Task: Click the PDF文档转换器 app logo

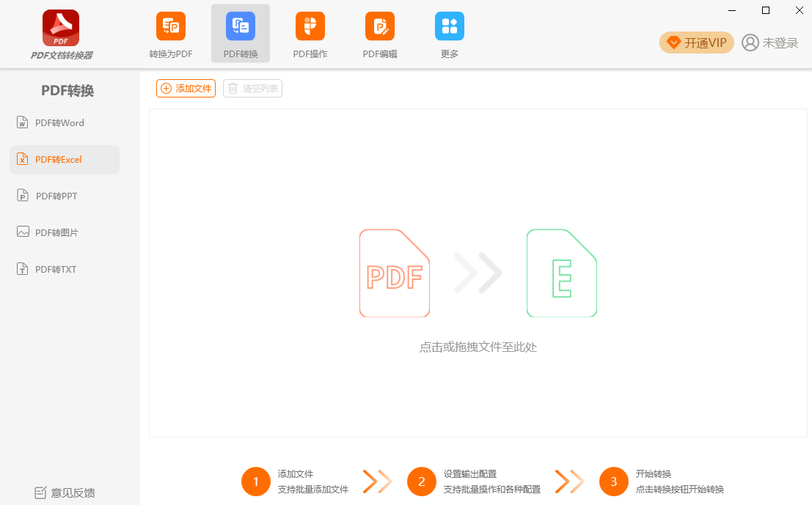Action: tap(61, 28)
